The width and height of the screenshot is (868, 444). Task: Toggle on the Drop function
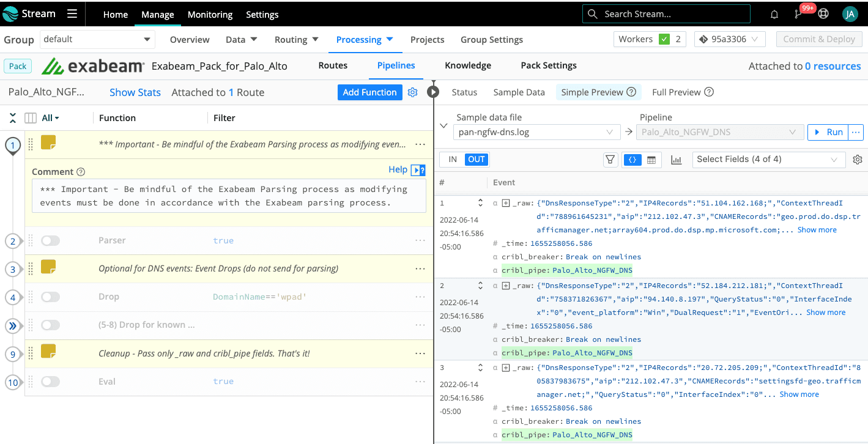pos(50,297)
